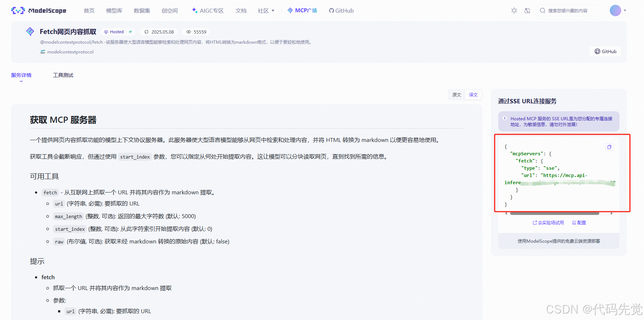Click the Fetch网页内容抓取 title
This screenshot has height=320, width=644.
pos(68,32)
